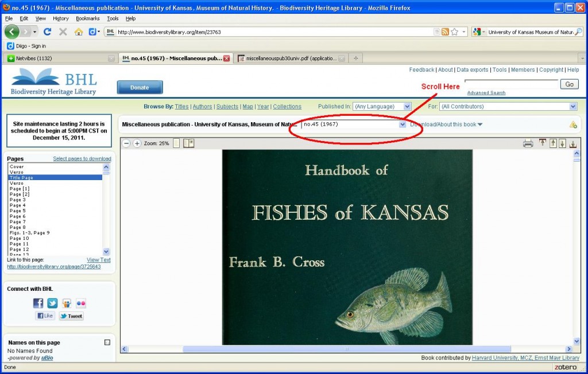The height and width of the screenshot is (374, 588).
Task: Click the page viewer horizontal scrollbar thumb
Action: click(346, 349)
